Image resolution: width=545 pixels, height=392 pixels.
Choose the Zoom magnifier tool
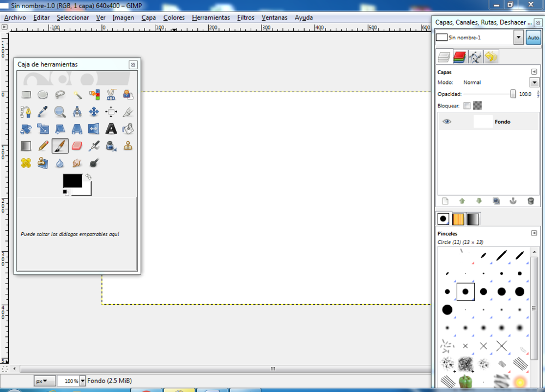[60, 112]
